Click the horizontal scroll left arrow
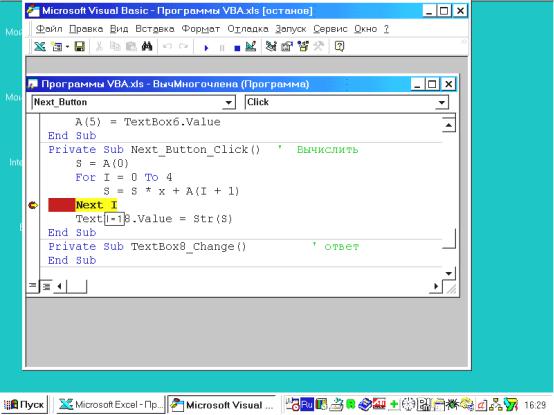This screenshot has width=554, height=415. [59, 286]
